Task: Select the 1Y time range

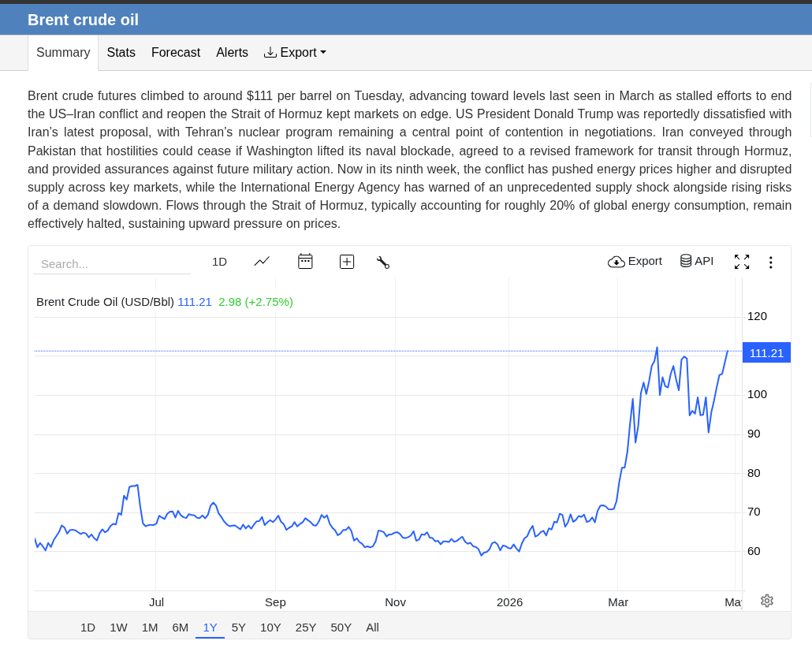Action: click(x=210, y=628)
